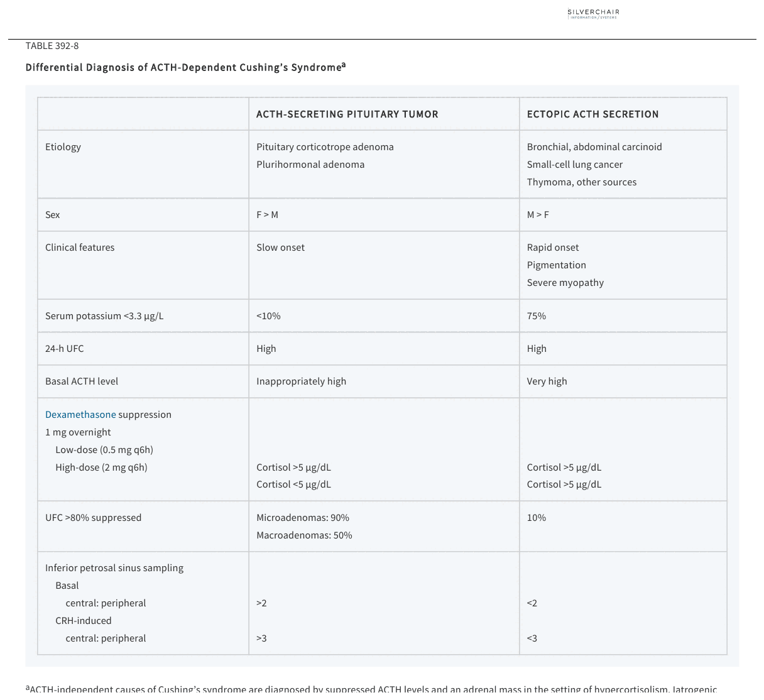
Task: Click Inferior petrosal sinus sampling label
Action: 114,568
